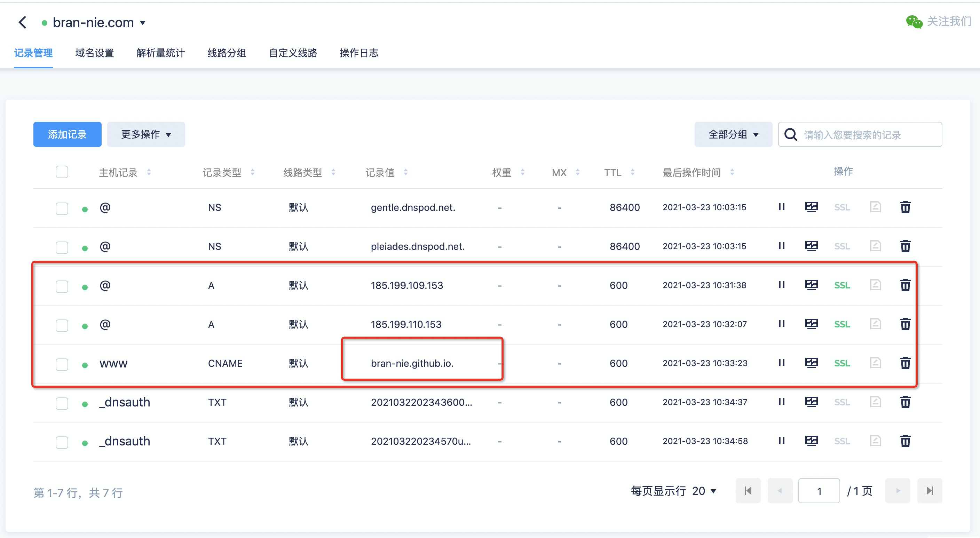980x538 pixels.
Task: Pause the www CNAME record
Action: click(781, 363)
